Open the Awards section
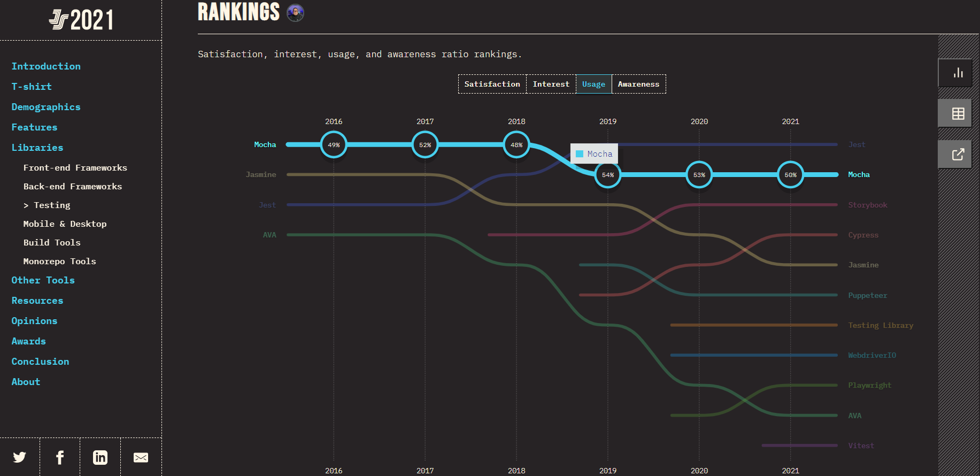 [29, 341]
